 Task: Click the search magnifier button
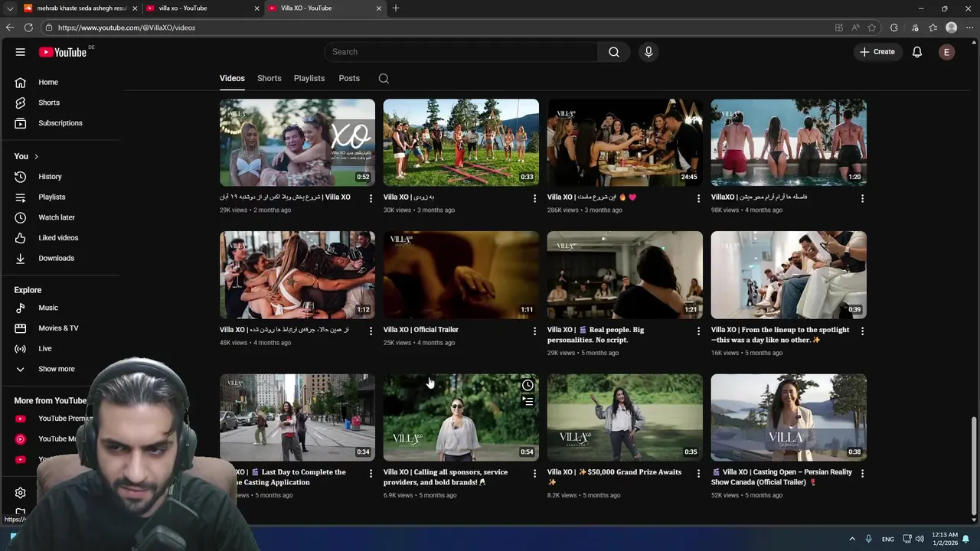(x=614, y=52)
